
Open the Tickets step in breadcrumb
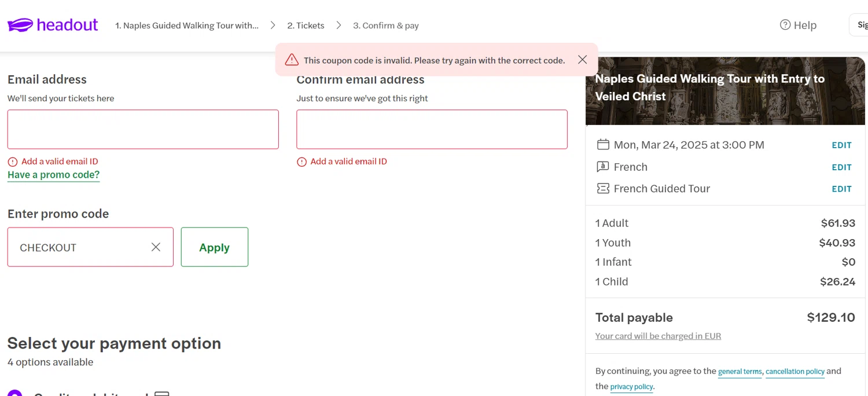pyautogui.click(x=306, y=25)
